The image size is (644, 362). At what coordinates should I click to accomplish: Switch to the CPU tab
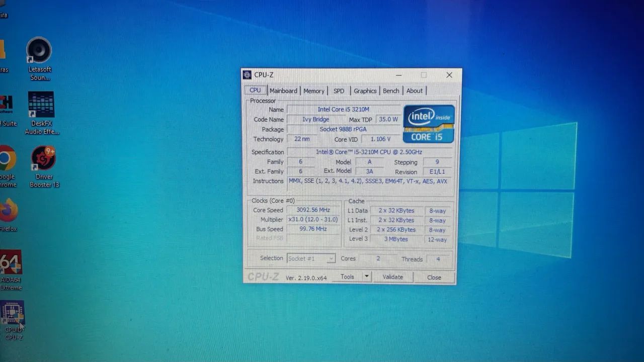tap(255, 90)
